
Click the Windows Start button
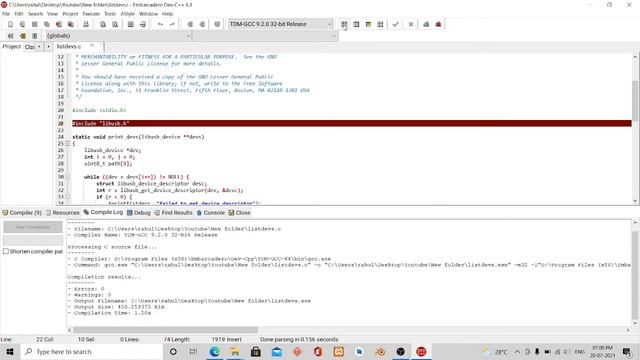click(x=10, y=351)
